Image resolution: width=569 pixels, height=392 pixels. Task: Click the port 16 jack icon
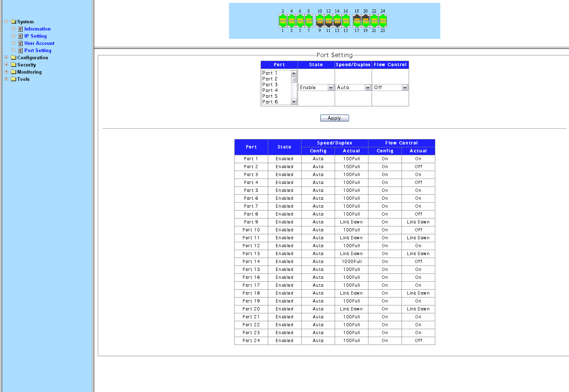(346, 18)
